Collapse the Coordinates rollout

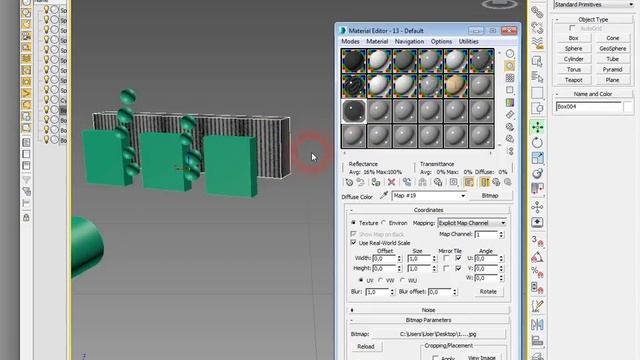tap(428, 210)
